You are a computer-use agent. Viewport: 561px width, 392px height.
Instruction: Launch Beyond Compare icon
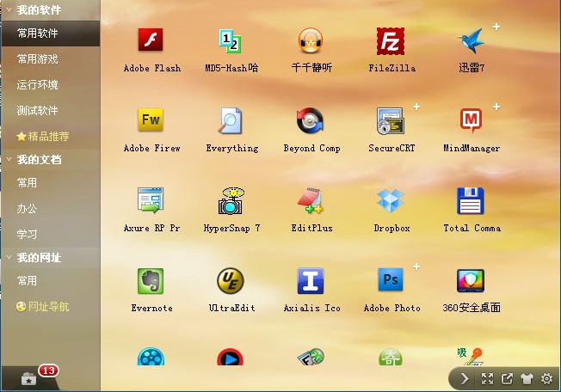tap(311, 120)
